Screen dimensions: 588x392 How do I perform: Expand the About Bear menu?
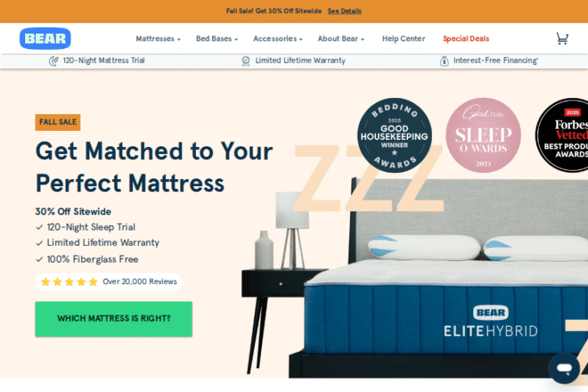341,38
